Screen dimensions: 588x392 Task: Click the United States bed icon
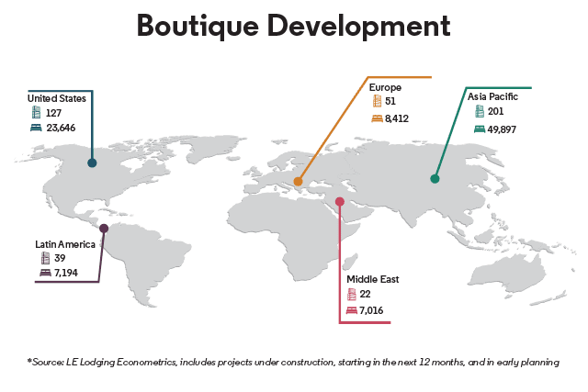click(x=37, y=129)
